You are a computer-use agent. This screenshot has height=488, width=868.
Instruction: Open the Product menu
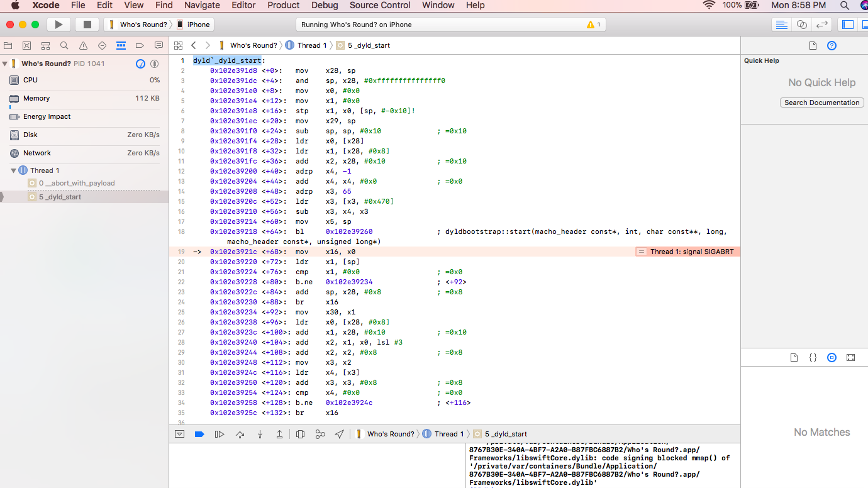pyautogui.click(x=283, y=5)
